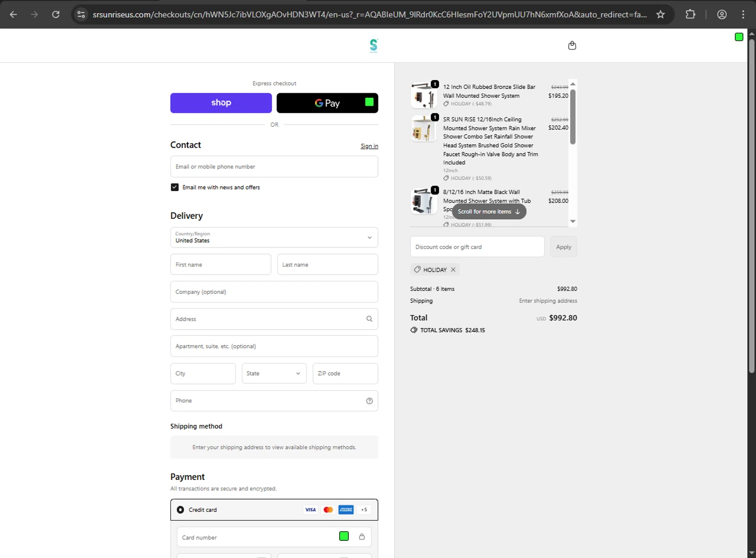
Task: Click the tag icon on the HOLIDAY chip
Action: click(x=417, y=270)
